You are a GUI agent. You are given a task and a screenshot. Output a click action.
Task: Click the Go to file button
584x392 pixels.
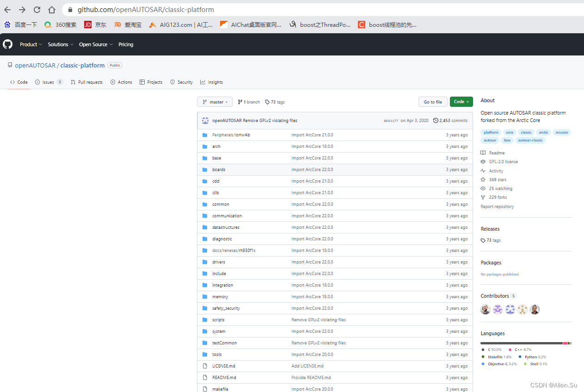pos(433,102)
